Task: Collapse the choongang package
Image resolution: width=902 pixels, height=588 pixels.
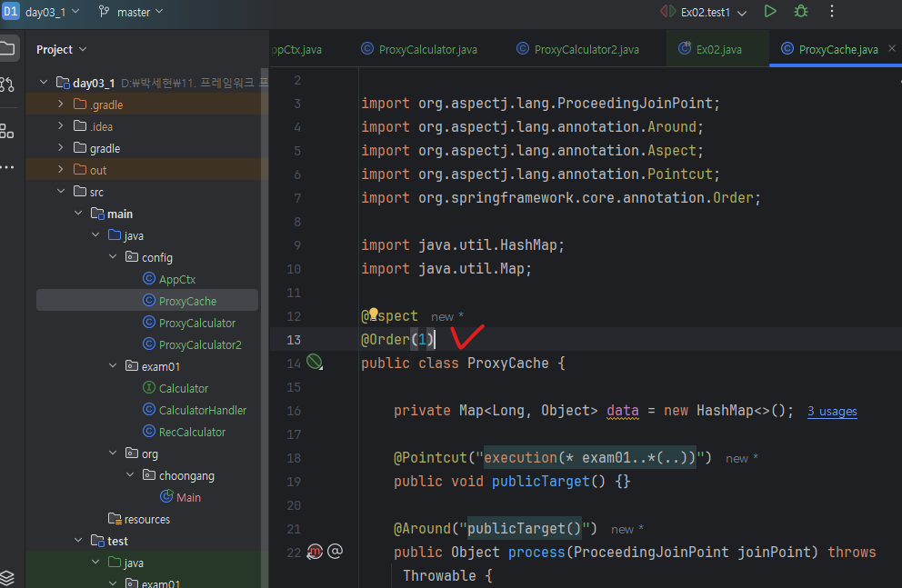Action: click(130, 474)
